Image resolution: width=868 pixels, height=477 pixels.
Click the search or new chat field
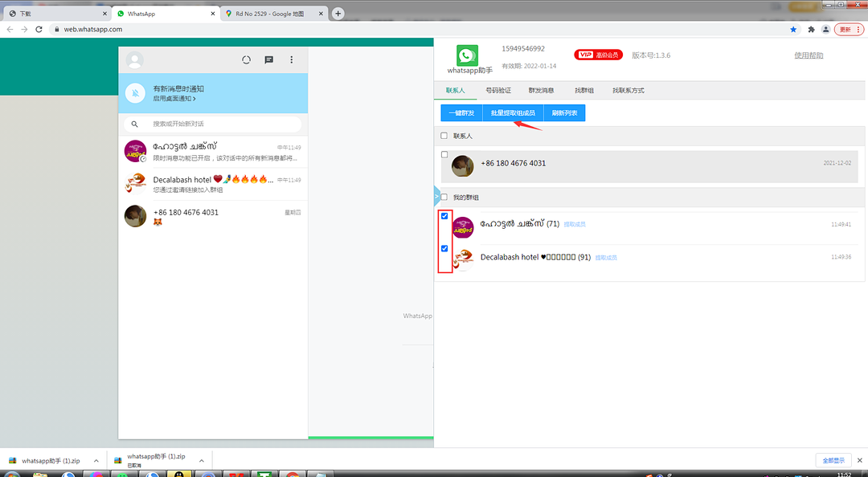(x=213, y=124)
